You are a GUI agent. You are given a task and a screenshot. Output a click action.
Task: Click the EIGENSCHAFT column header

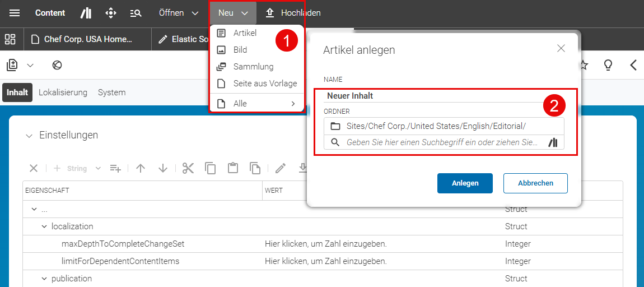pyautogui.click(x=142, y=191)
